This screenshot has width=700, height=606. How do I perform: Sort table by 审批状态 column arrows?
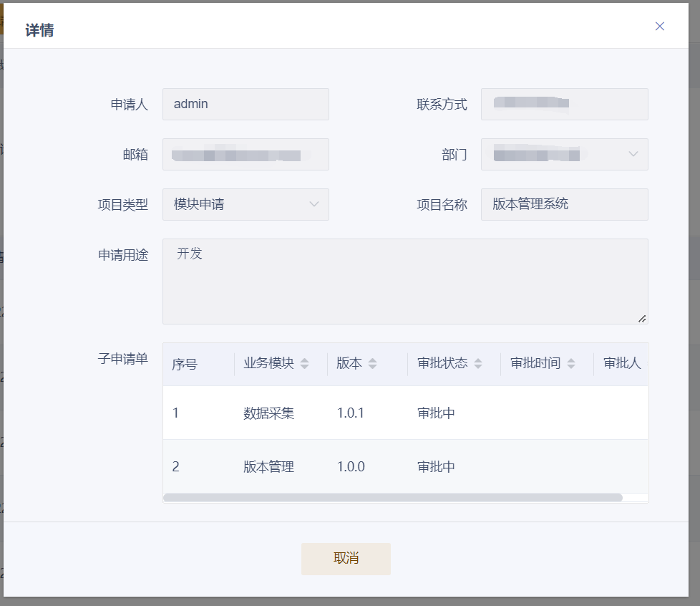478,364
